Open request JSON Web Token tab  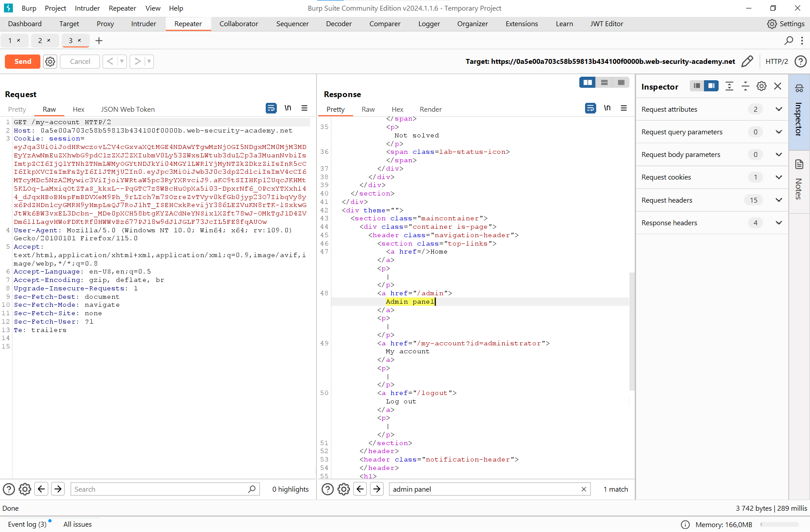coord(128,109)
